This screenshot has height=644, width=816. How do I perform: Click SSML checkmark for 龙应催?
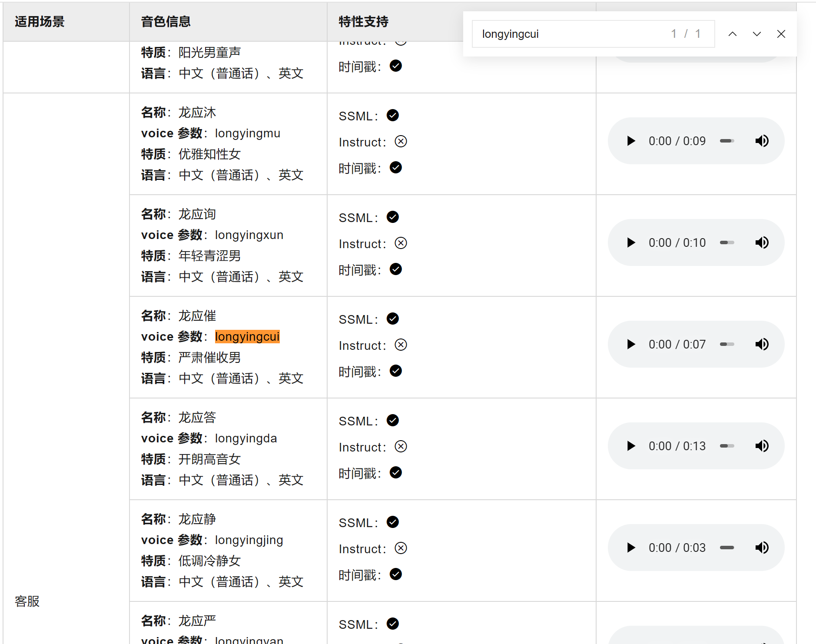point(393,319)
